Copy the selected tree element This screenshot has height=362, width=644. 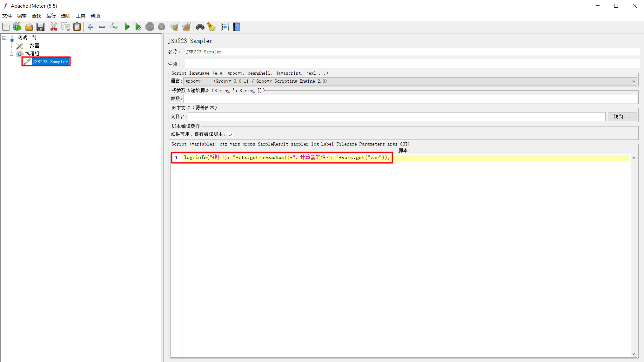click(65, 27)
